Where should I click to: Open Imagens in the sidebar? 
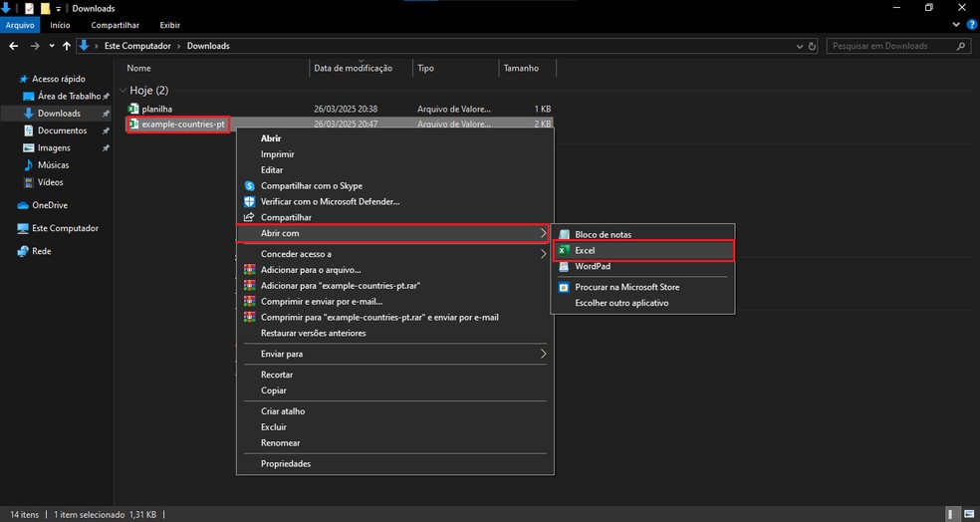(x=53, y=148)
